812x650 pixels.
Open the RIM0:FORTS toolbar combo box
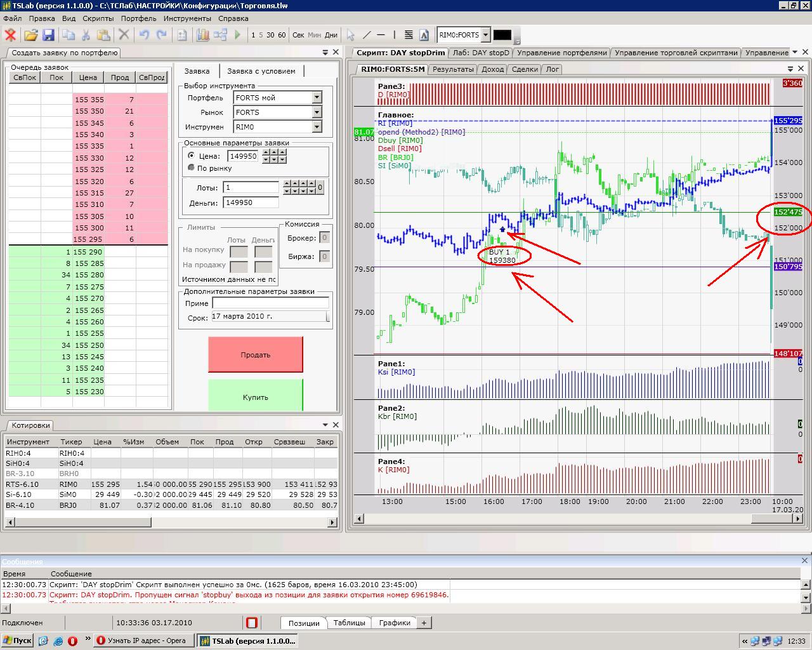click(485, 35)
